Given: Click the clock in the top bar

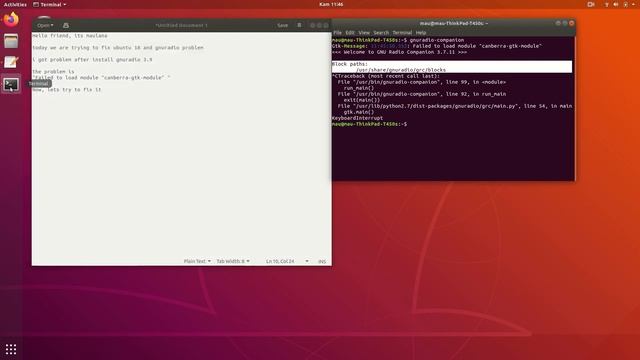Looking at the screenshot, I should pyautogui.click(x=331, y=4).
